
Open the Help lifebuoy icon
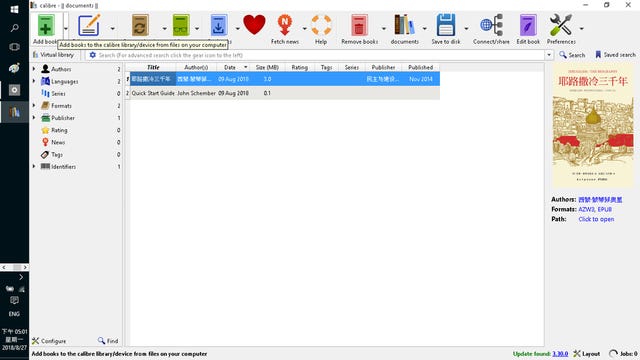[321, 25]
